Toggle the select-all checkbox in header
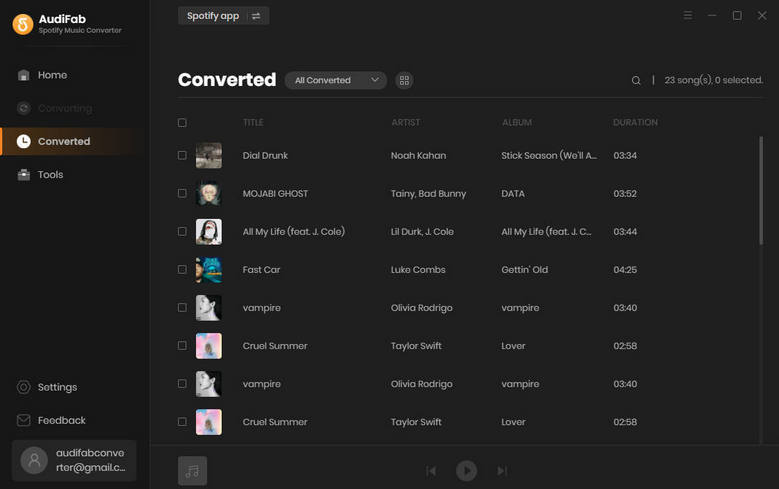Viewport: 779px width, 489px height. [x=182, y=123]
